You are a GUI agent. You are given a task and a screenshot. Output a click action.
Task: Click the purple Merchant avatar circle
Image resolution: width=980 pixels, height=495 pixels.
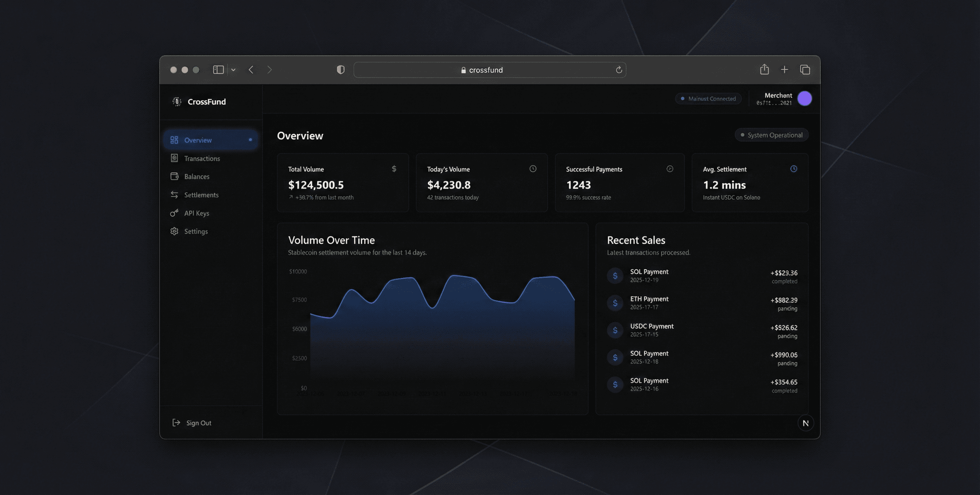pos(805,99)
